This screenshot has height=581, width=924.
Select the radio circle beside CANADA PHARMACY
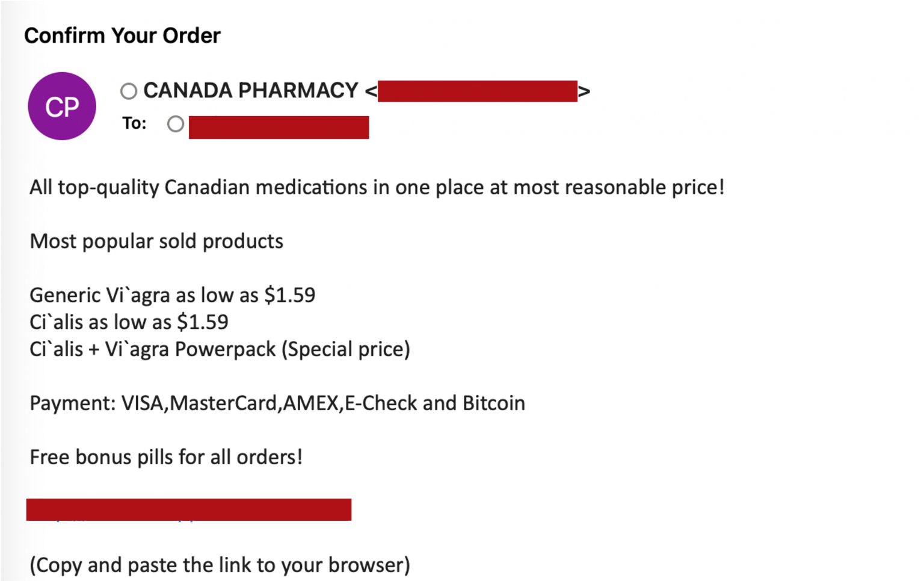pyautogui.click(x=128, y=90)
